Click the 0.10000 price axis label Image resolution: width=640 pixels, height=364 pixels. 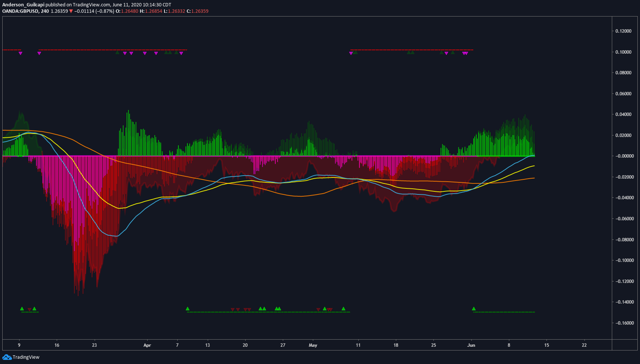[x=623, y=52]
